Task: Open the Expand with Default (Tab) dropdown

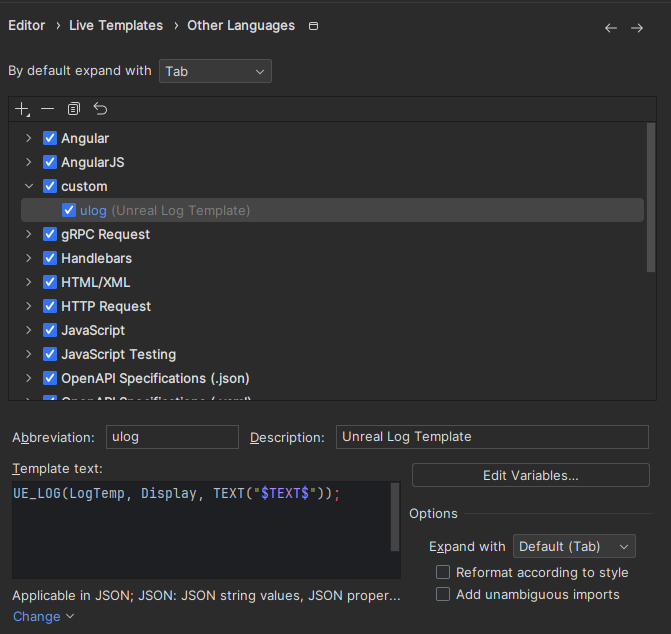Action: click(x=574, y=546)
